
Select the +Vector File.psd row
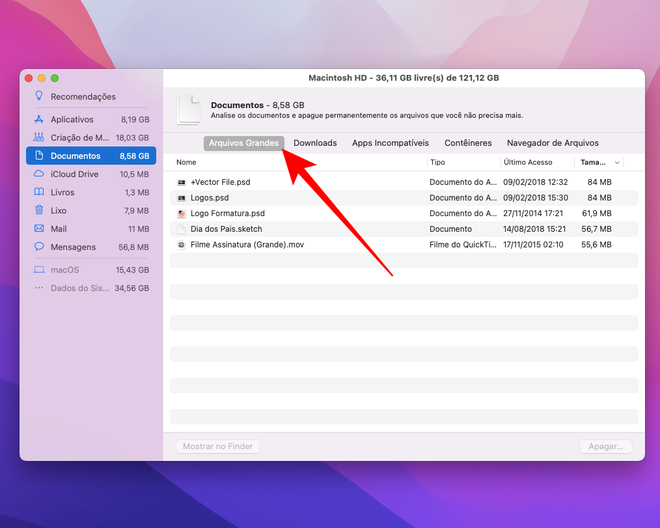pos(404,182)
